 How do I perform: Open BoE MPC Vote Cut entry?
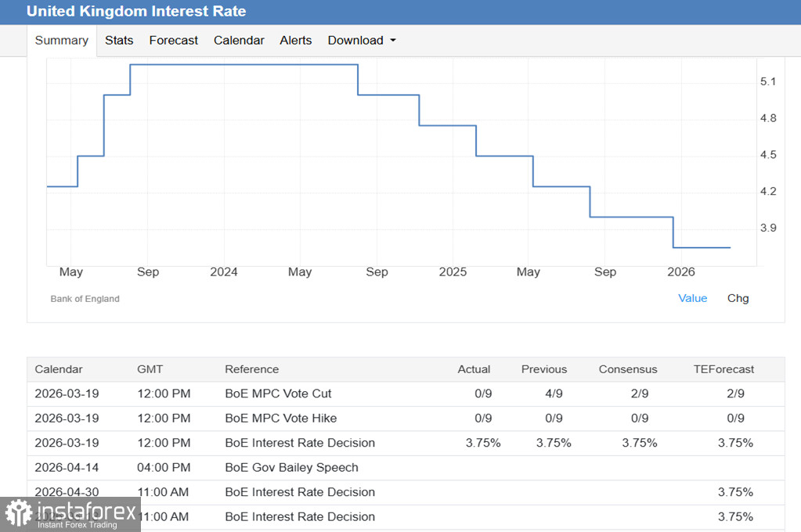278,394
